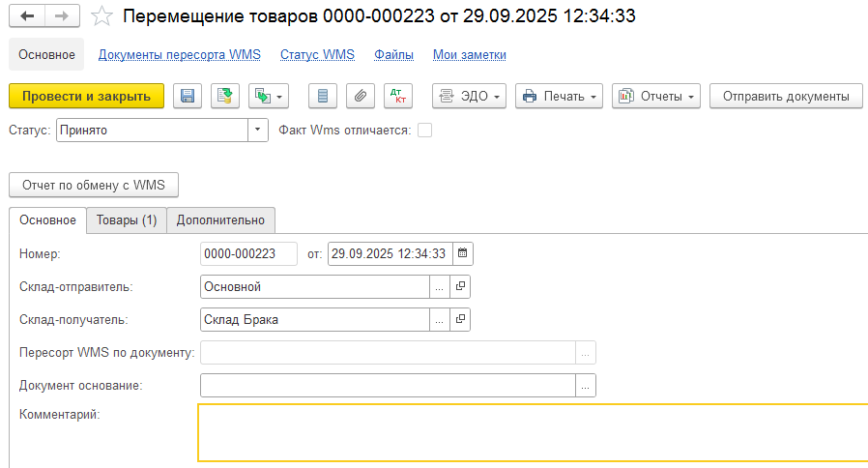868x468 pixels.
Task: Click the document structure list icon
Action: [324, 96]
